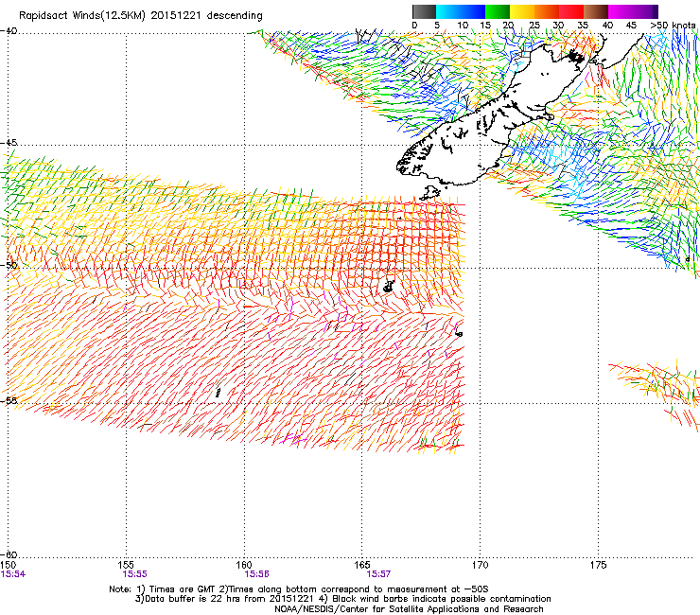Viewport: 700px width, 615px height.
Task: Click the -50 latitude axis label
Action: [x=9, y=265]
